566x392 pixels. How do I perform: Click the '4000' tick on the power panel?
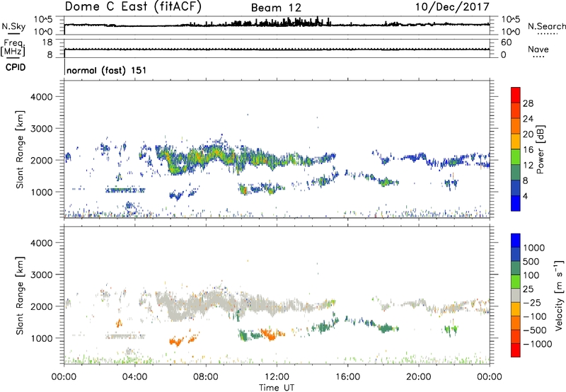[x=42, y=97]
